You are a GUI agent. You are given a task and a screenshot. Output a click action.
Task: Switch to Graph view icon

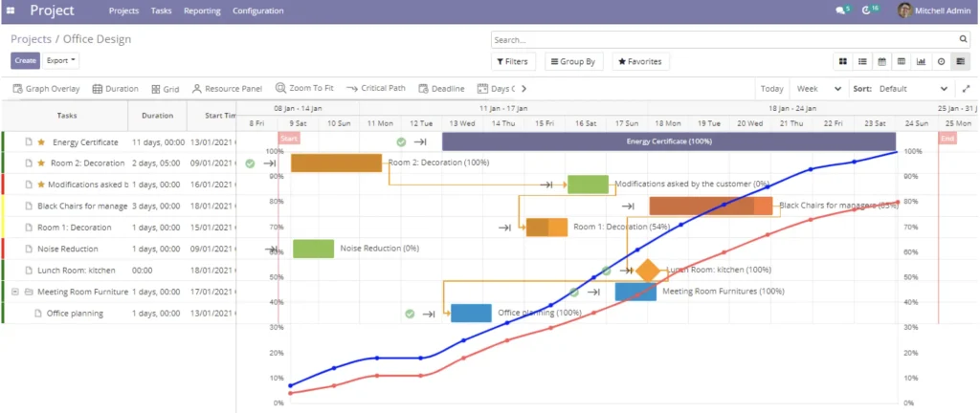921,61
